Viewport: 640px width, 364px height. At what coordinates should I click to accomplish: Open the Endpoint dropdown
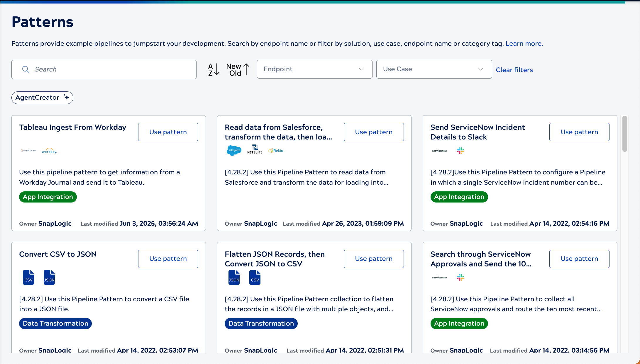pos(308,69)
